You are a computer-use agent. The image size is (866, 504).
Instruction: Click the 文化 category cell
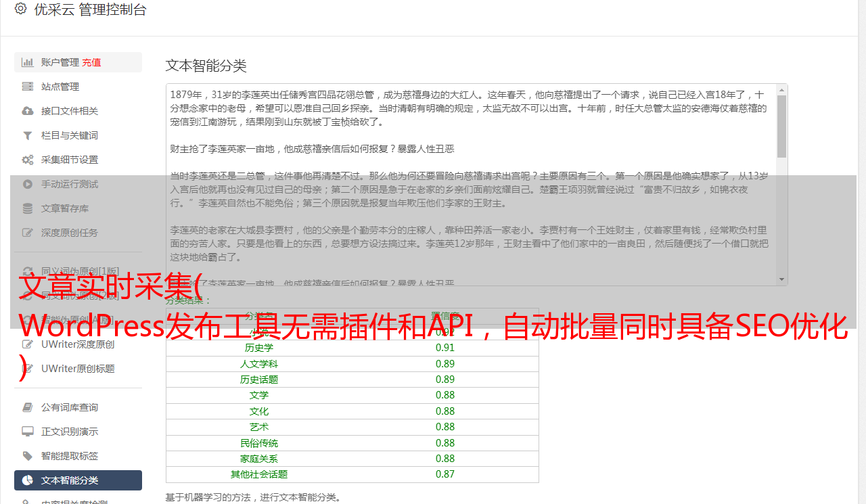point(259,411)
